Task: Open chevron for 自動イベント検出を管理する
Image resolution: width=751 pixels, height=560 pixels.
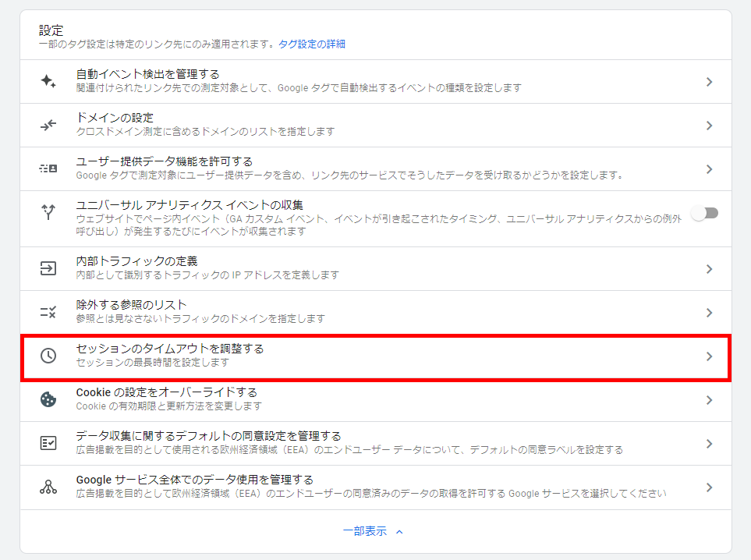Action: pyautogui.click(x=710, y=82)
